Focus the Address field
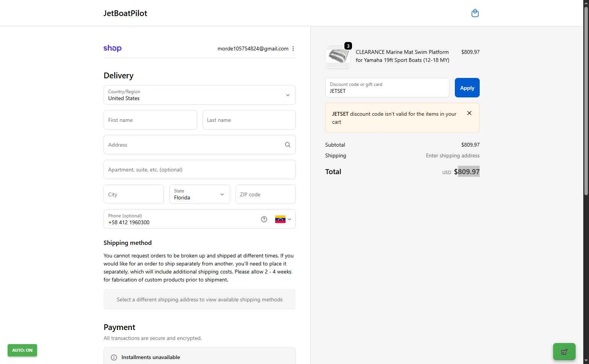589x364 pixels. (x=200, y=145)
